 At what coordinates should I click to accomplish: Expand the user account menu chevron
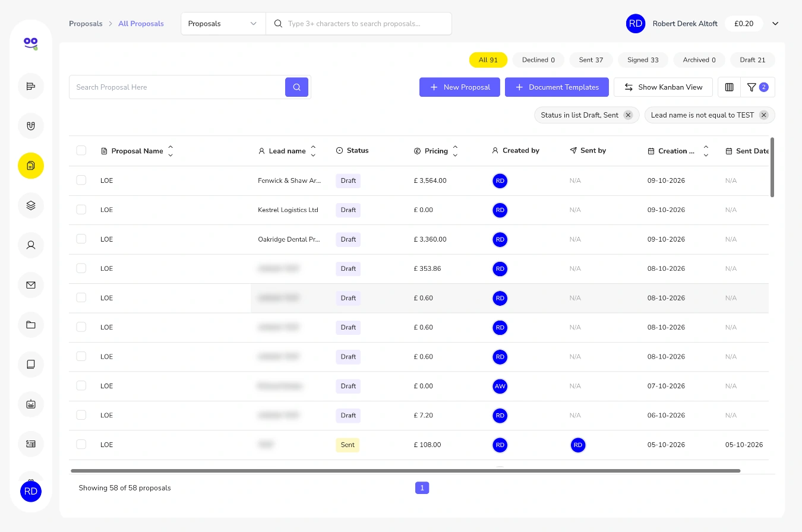[x=775, y=24]
